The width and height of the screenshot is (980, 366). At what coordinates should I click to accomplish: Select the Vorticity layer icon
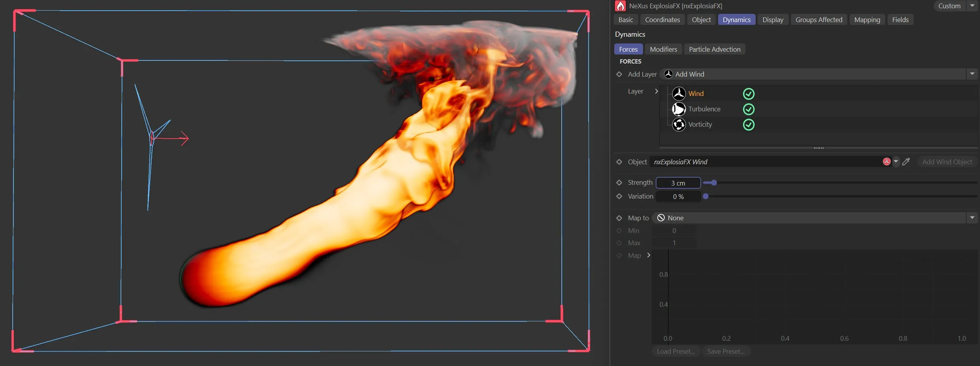679,124
